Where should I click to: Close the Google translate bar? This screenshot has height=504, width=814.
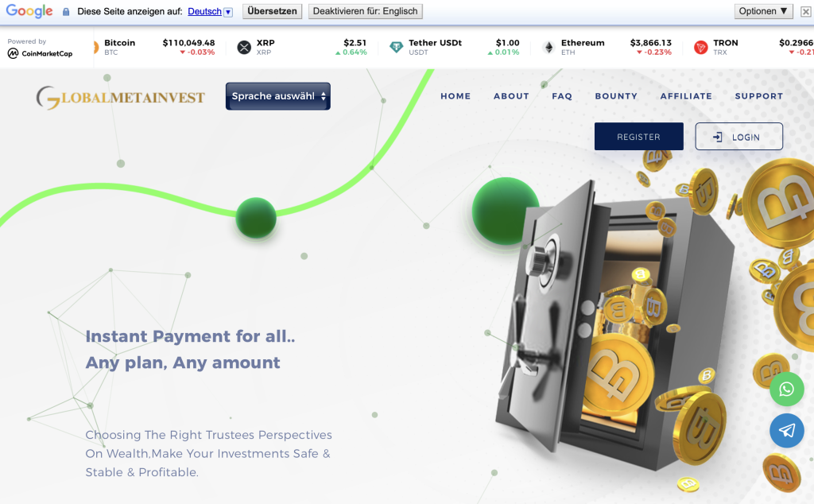tap(806, 11)
